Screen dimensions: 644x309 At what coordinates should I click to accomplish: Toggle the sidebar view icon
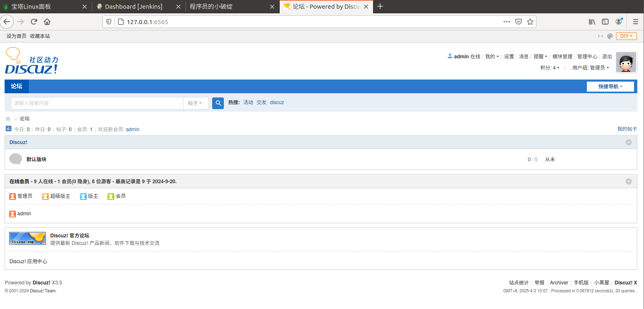pos(605,22)
